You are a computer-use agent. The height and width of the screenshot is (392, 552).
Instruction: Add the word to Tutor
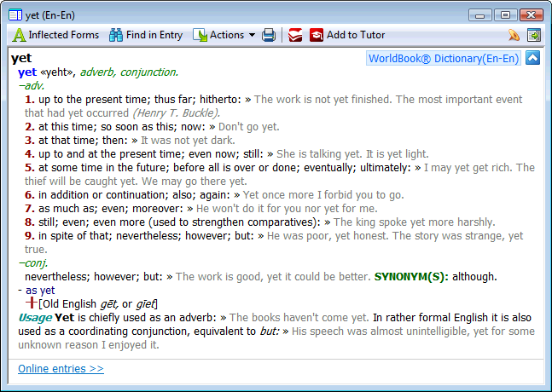click(x=347, y=35)
